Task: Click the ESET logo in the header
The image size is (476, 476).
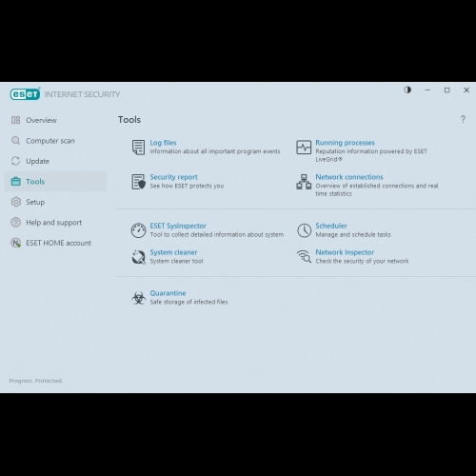Action: click(25, 94)
